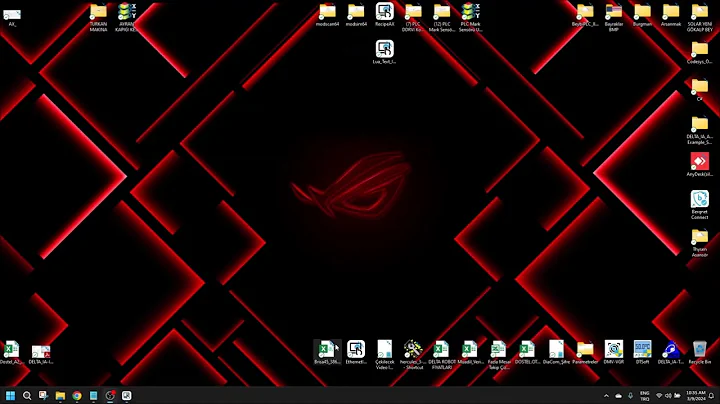Launch the AnyDesk shortcut

[x=699, y=162]
